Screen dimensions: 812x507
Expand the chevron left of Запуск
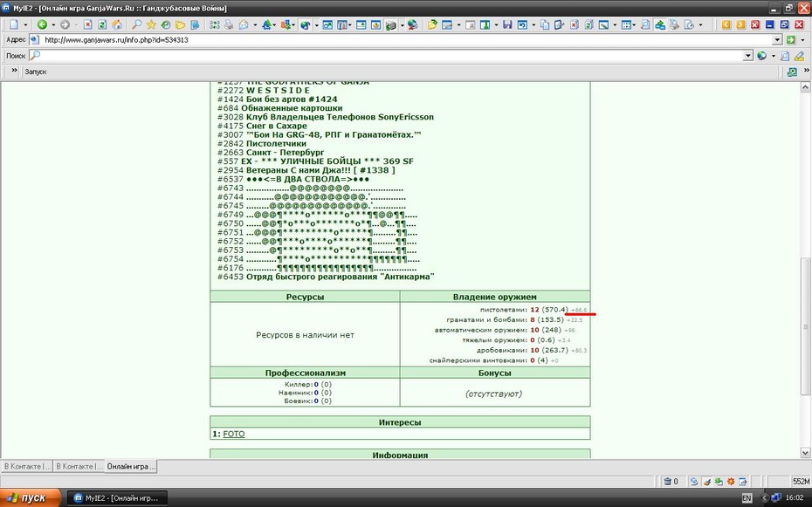(x=14, y=71)
